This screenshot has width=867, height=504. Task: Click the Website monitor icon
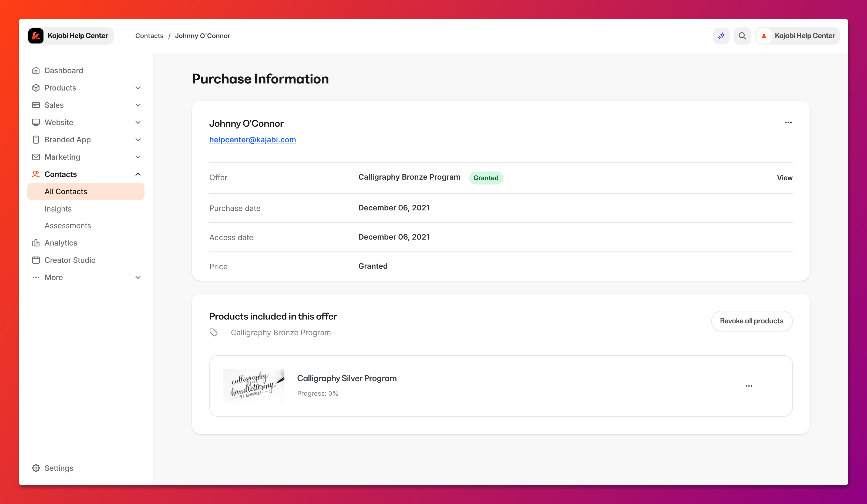click(x=36, y=122)
